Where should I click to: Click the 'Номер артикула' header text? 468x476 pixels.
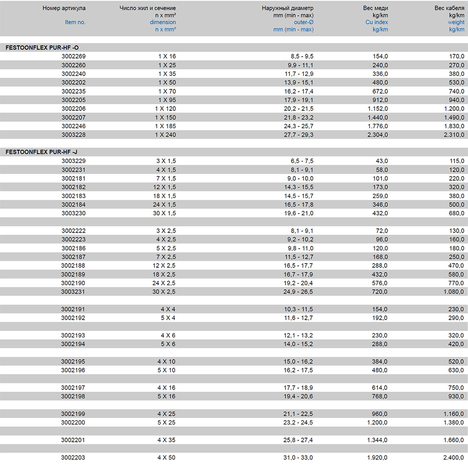[x=64, y=8]
